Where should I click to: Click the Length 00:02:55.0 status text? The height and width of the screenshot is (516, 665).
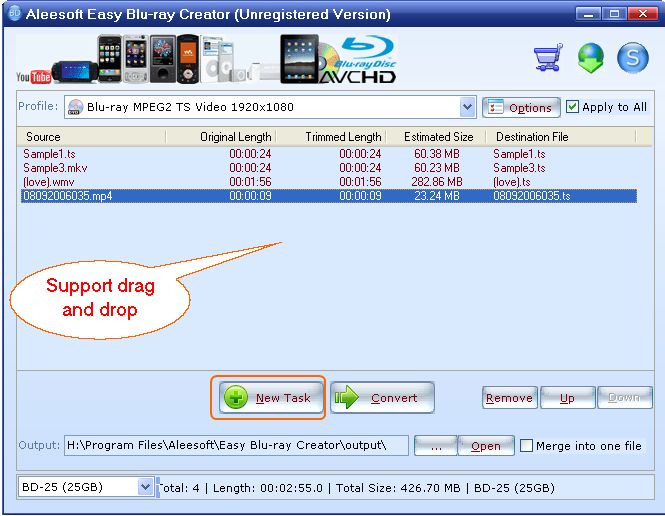coord(268,488)
